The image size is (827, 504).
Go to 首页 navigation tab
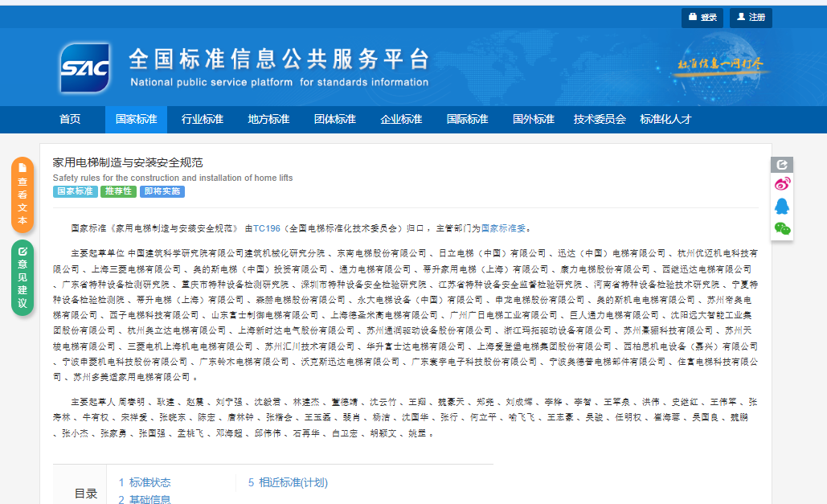pos(70,119)
